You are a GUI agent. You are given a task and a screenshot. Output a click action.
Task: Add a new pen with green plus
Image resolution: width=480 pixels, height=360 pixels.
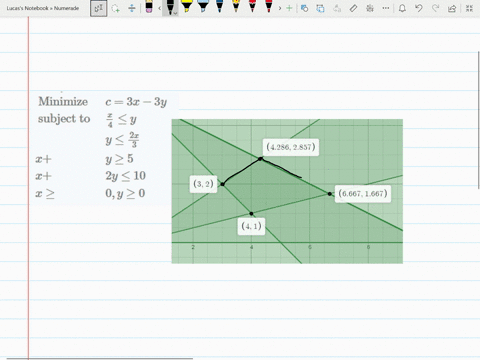(x=289, y=8)
